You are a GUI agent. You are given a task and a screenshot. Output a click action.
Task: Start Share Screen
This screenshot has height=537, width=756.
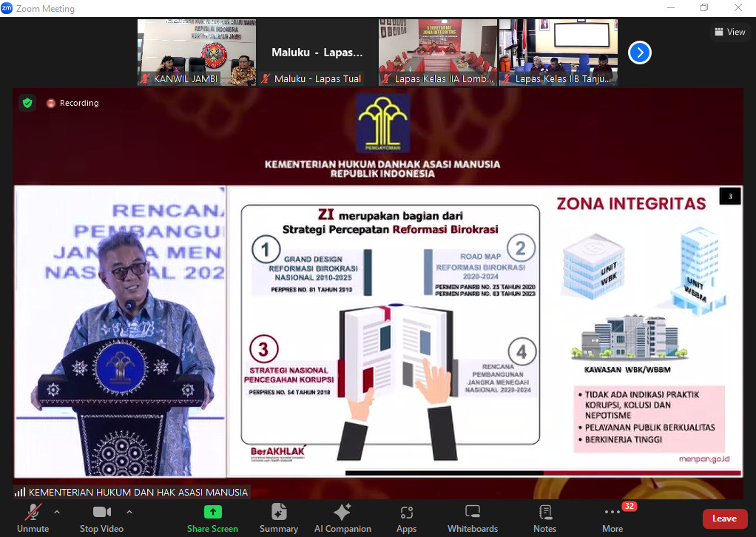[x=212, y=519]
